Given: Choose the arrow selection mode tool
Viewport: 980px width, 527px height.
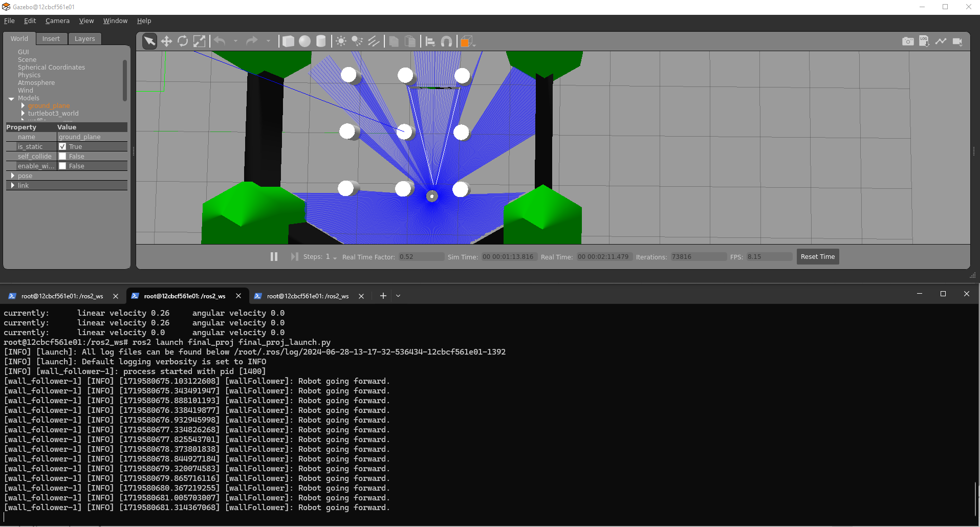Looking at the screenshot, I should coord(149,41).
